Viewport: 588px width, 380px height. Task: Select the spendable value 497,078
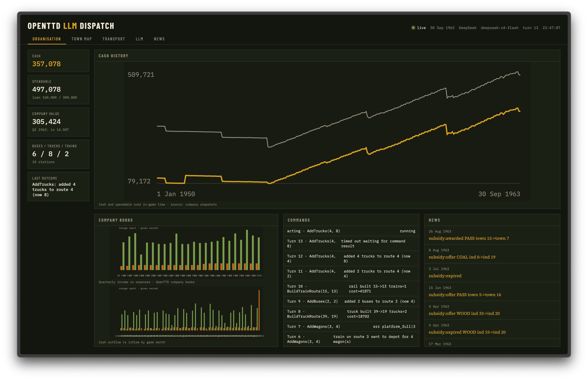click(x=46, y=89)
